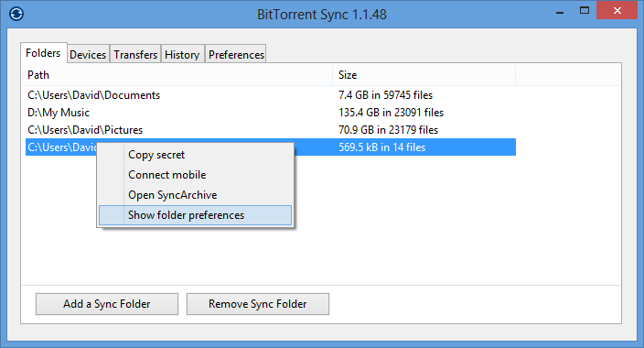
Task: Select the Folders tab
Action: [43, 53]
